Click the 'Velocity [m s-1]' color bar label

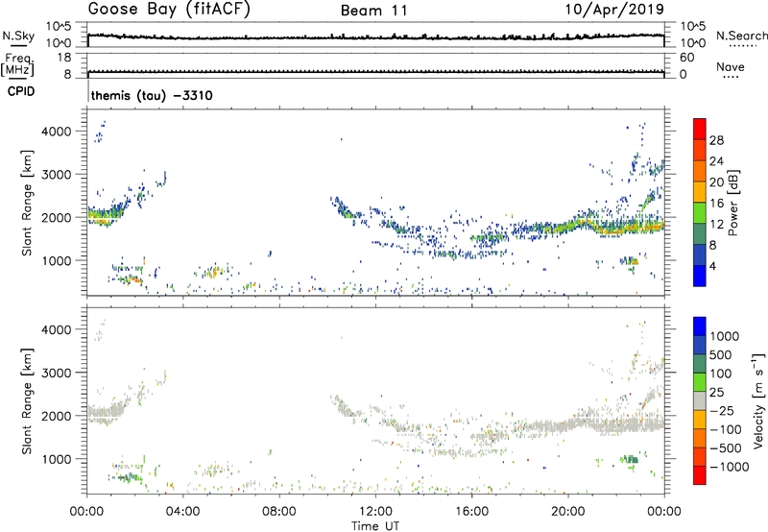[758, 400]
